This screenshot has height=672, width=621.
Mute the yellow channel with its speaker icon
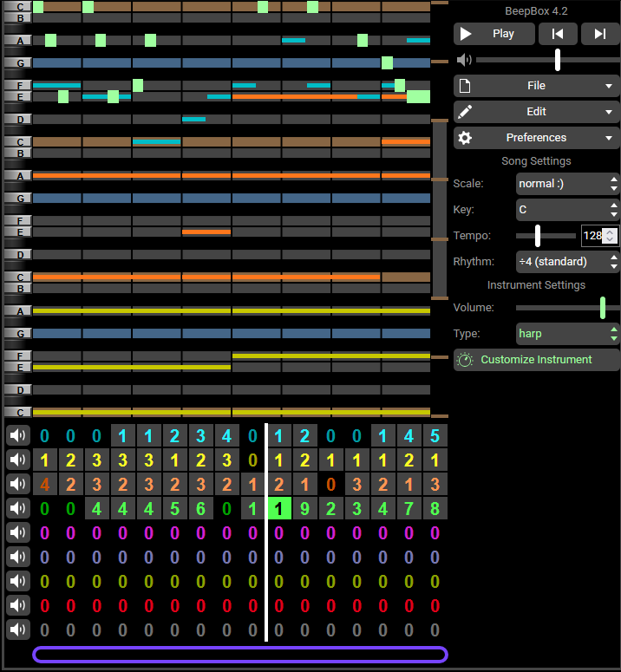coord(18,460)
